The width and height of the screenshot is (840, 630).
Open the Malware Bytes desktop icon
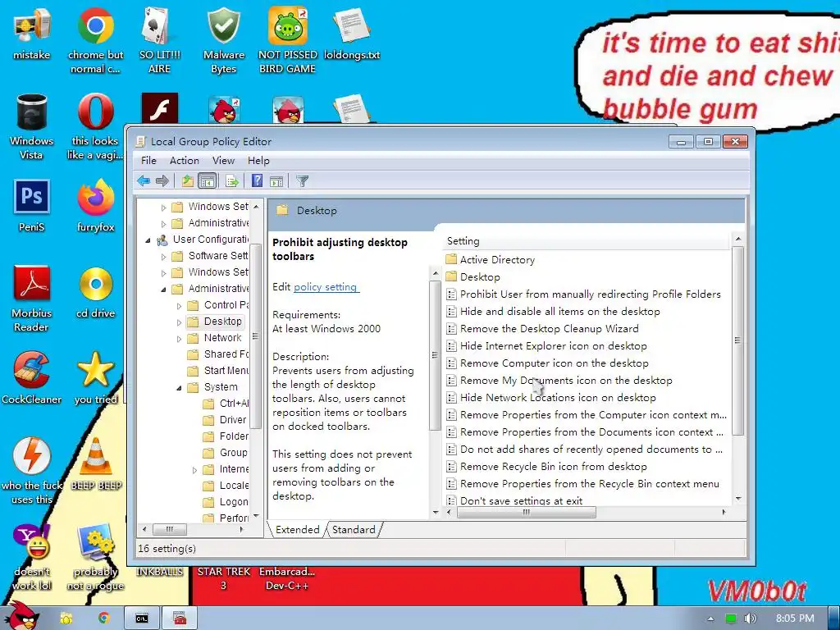tap(223, 41)
